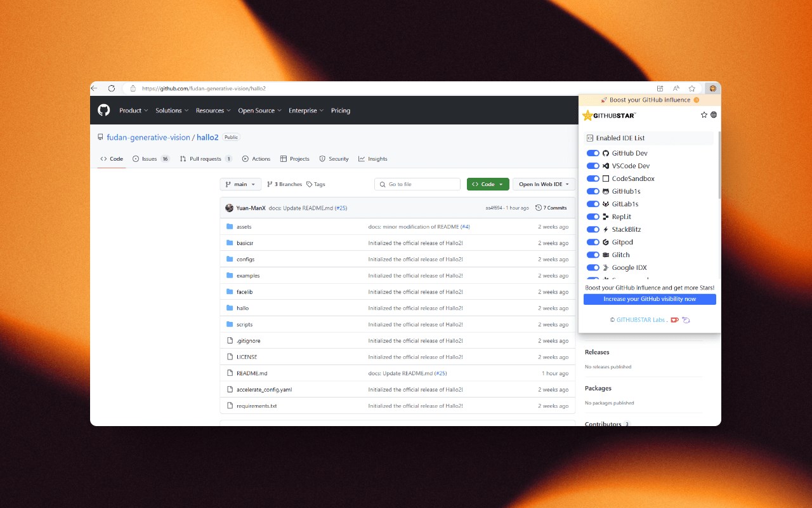Screen dimensions: 812x508
Task: Click the .gitignore file icon
Action: point(230,341)
